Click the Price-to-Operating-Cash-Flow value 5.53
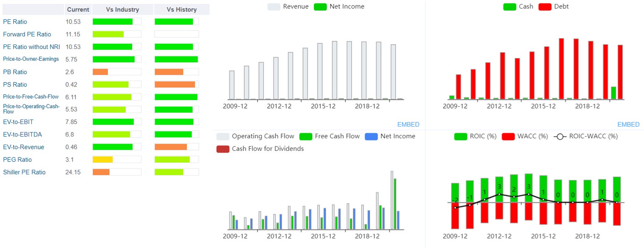The image size is (644, 248). [x=71, y=109]
